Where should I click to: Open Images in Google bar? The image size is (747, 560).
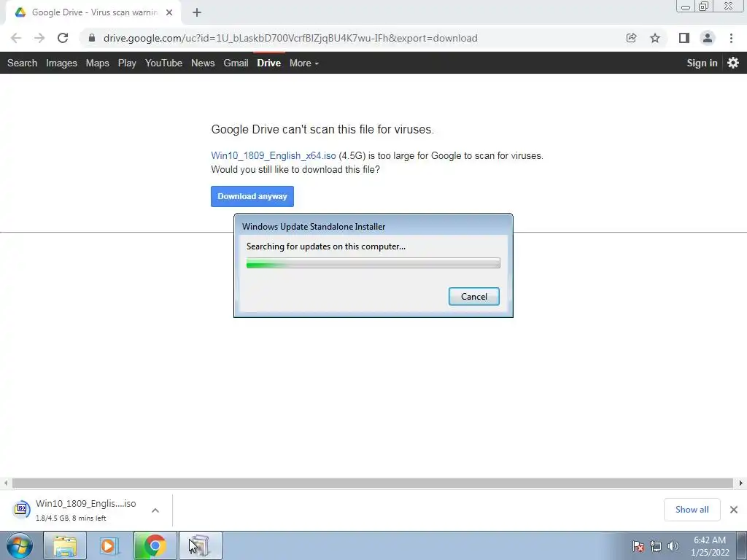61,63
